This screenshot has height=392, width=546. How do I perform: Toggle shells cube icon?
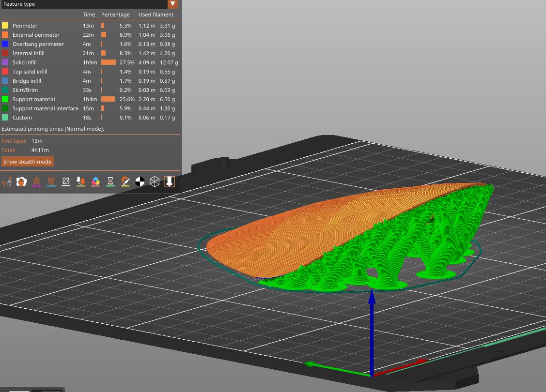pyautogui.click(x=155, y=181)
